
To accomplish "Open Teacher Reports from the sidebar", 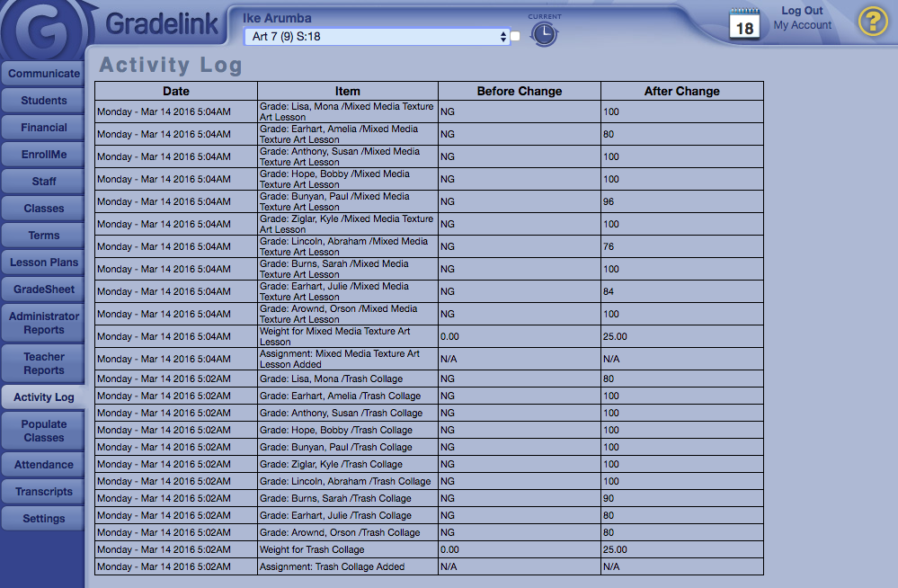I will (x=44, y=363).
